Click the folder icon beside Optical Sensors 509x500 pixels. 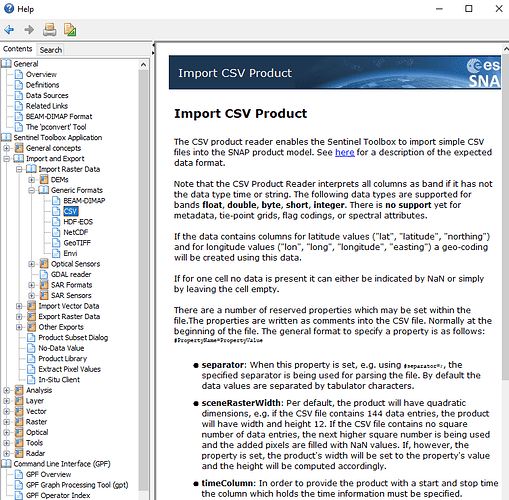coord(44,264)
